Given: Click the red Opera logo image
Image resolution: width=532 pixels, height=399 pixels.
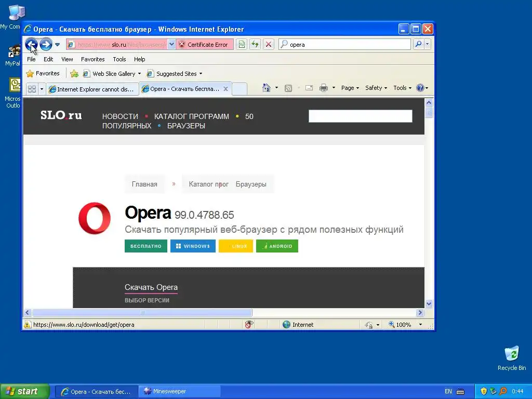Looking at the screenshot, I should click(x=95, y=218).
